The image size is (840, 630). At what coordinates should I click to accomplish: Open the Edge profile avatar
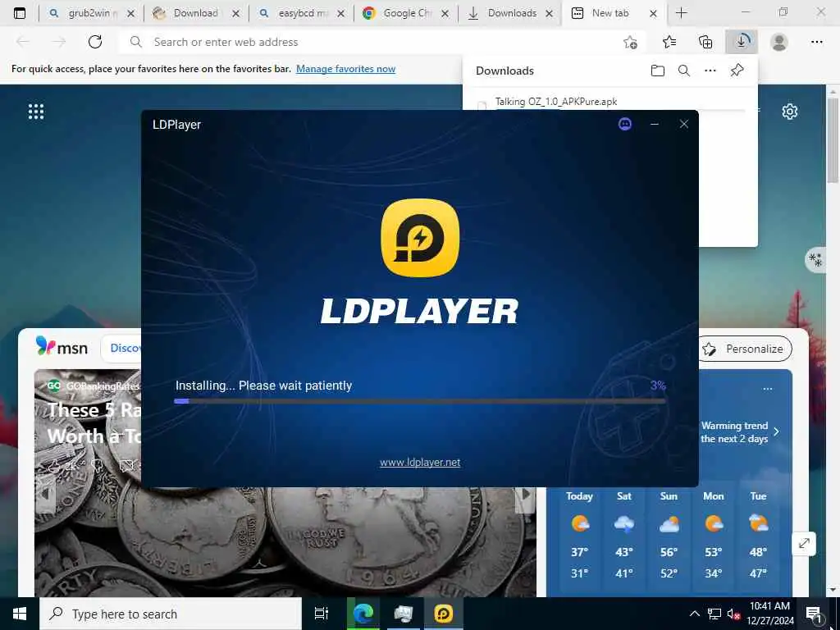779,42
